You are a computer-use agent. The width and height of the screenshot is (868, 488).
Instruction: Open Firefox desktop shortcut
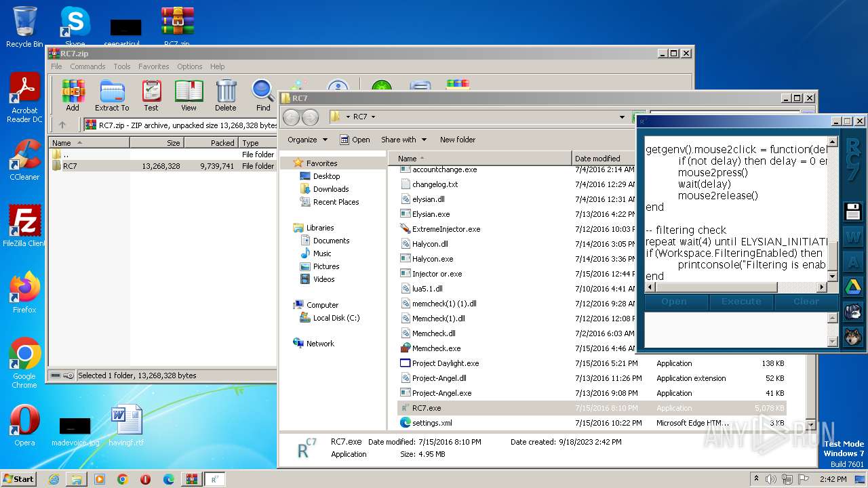(24, 293)
